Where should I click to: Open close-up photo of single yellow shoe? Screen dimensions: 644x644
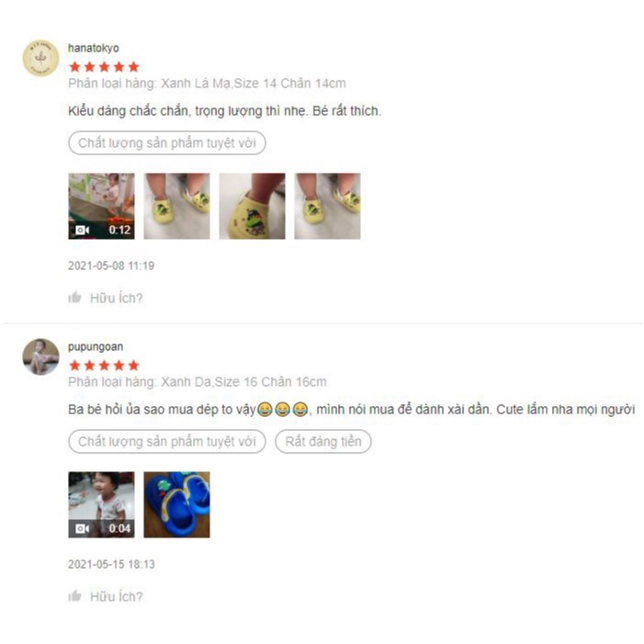(x=252, y=206)
